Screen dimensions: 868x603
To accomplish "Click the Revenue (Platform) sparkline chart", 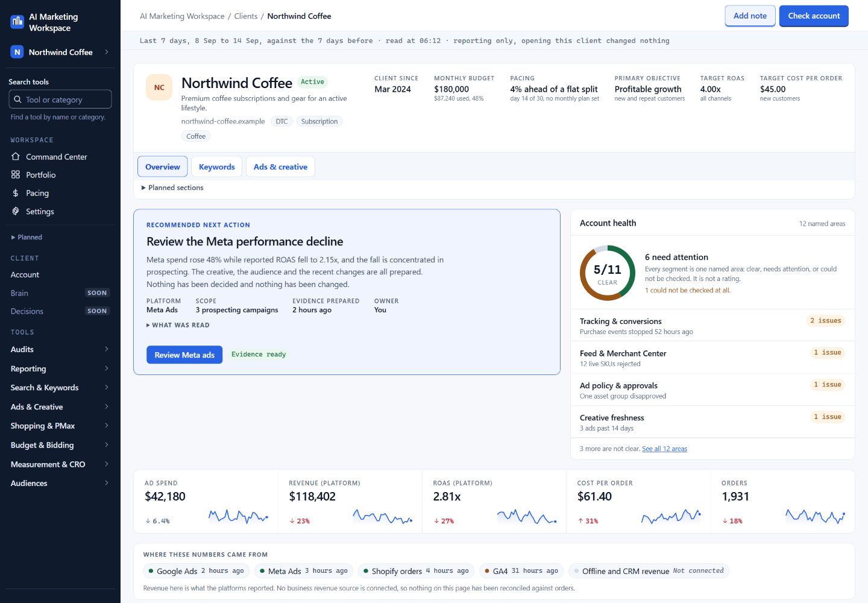I will 382,516.
